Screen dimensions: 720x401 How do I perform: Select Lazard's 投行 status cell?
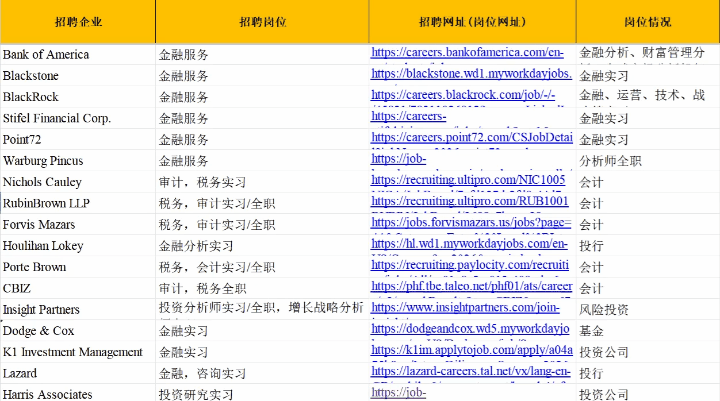coord(648,373)
